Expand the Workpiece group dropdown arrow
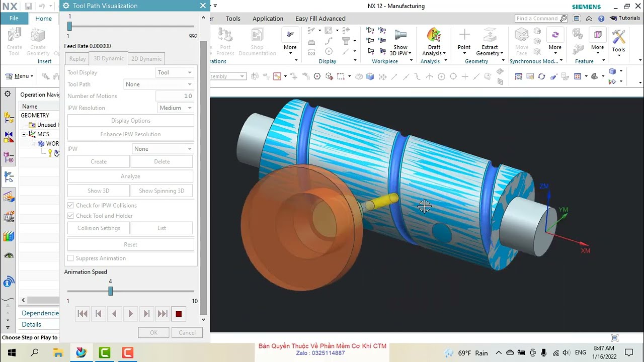Screen dimensions: 644x362 coord(411,61)
